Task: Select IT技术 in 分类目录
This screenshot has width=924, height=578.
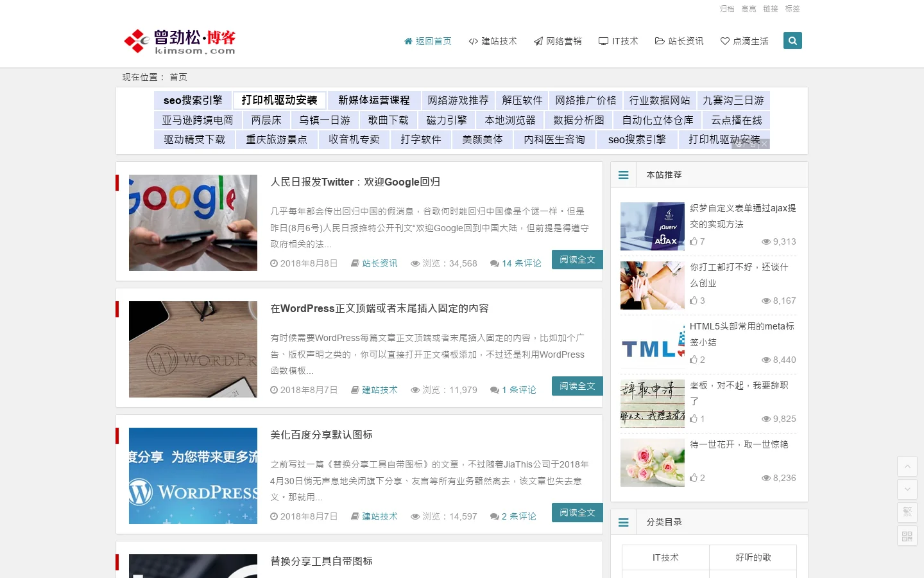Action: pos(665,557)
